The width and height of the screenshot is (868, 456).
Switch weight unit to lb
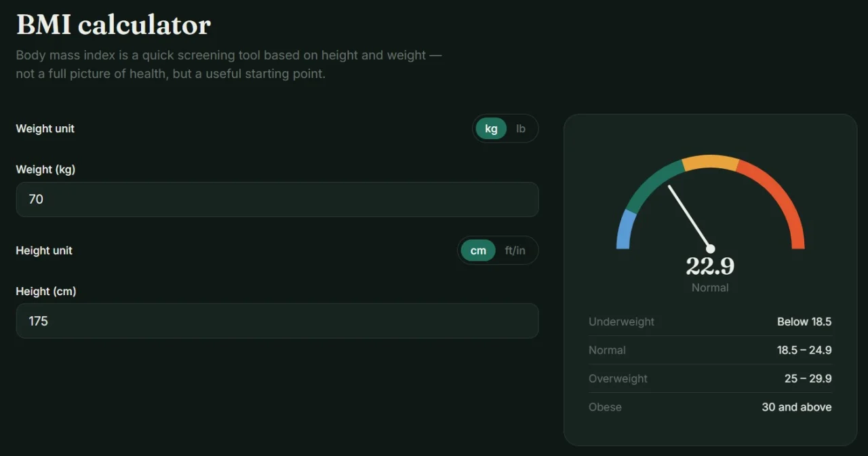(521, 128)
